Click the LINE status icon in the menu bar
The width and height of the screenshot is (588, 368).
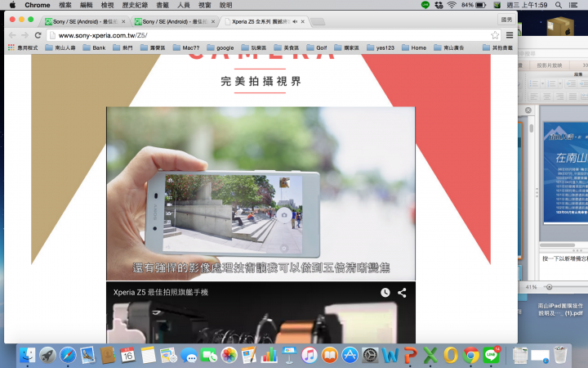click(425, 5)
